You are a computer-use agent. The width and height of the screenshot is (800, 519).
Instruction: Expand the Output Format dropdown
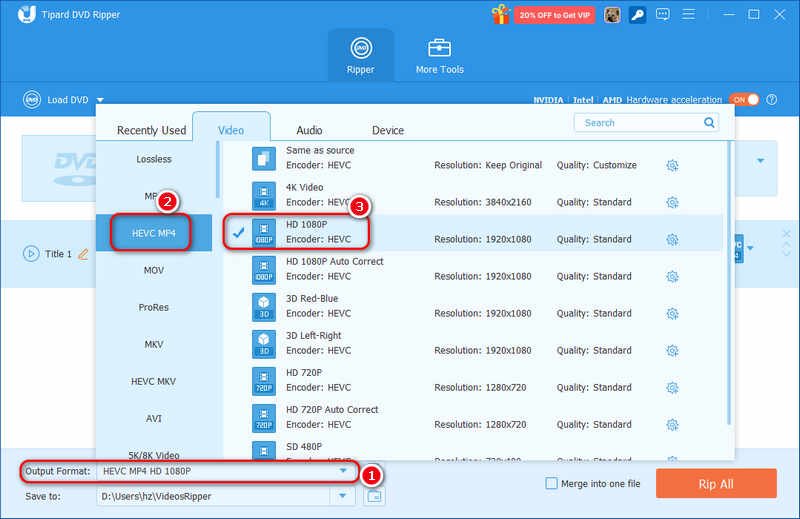343,471
